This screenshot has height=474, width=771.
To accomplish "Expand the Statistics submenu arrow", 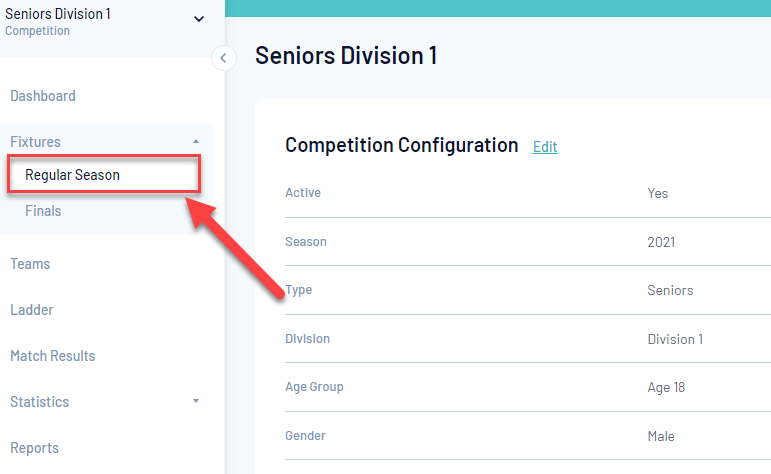I will (196, 401).
